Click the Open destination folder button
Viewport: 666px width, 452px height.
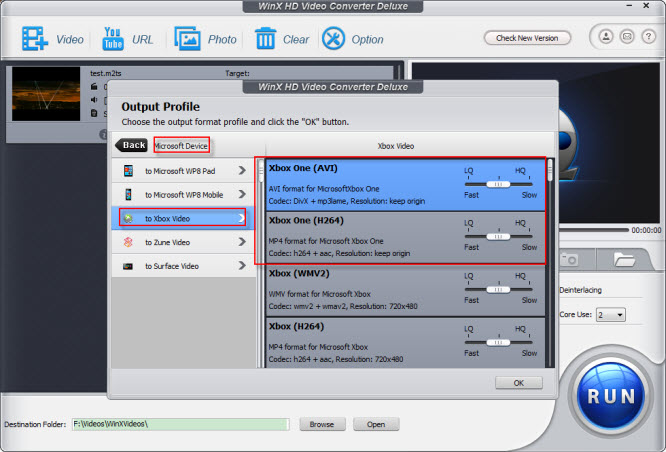pyautogui.click(x=376, y=424)
